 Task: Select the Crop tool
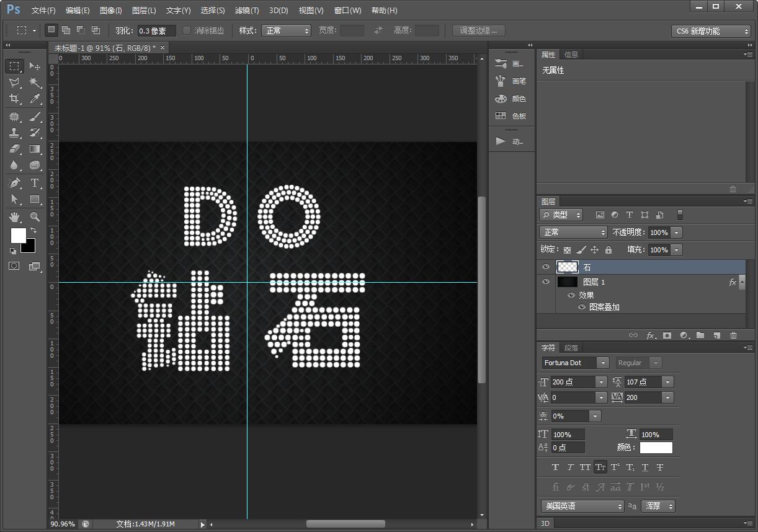coord(14,98)
